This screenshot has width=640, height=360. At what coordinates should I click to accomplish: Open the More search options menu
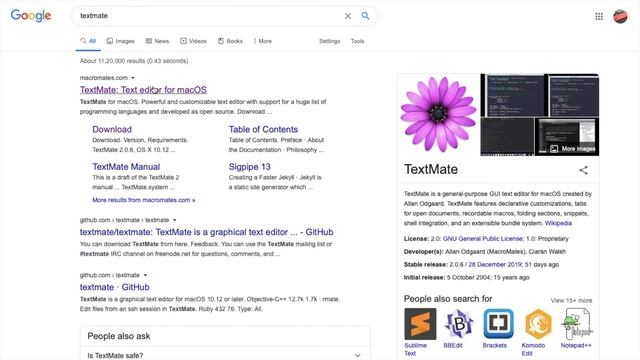263,41
